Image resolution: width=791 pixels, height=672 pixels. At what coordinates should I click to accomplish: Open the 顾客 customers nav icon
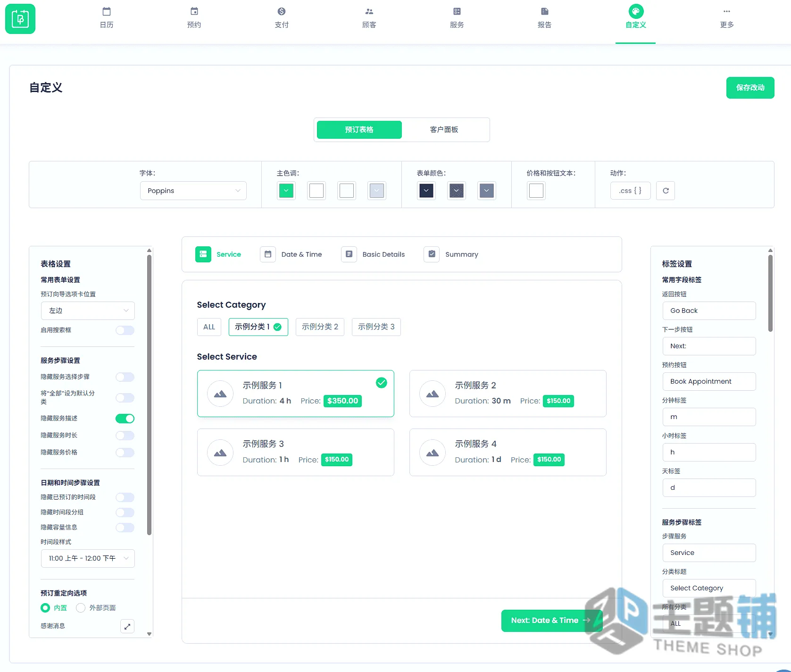[369, 11]
